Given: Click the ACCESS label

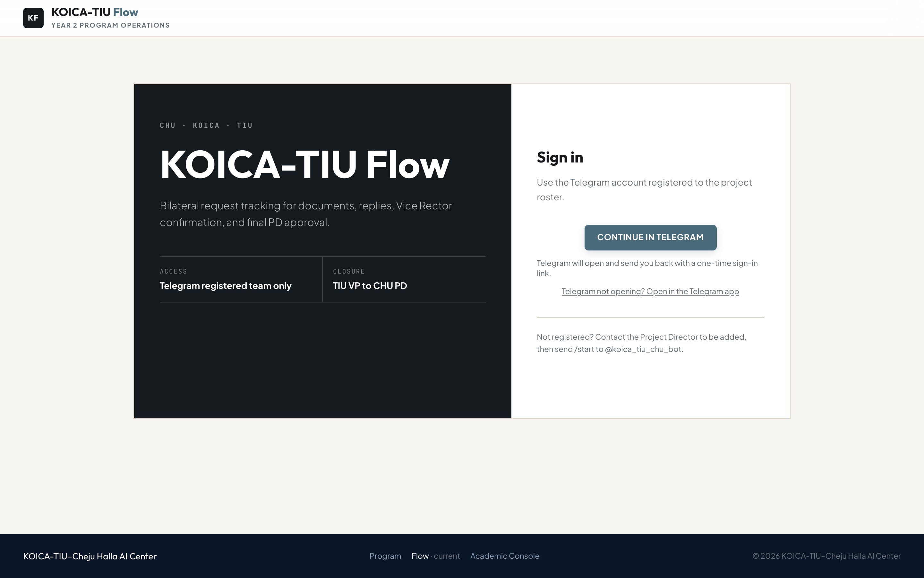Looking at the screenshot, I should pyautogui.click(x=173, y=271).
